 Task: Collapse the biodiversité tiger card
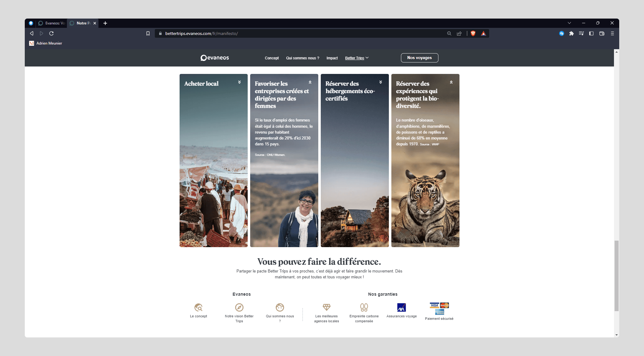pyautogui.click(x=451, y=82)
